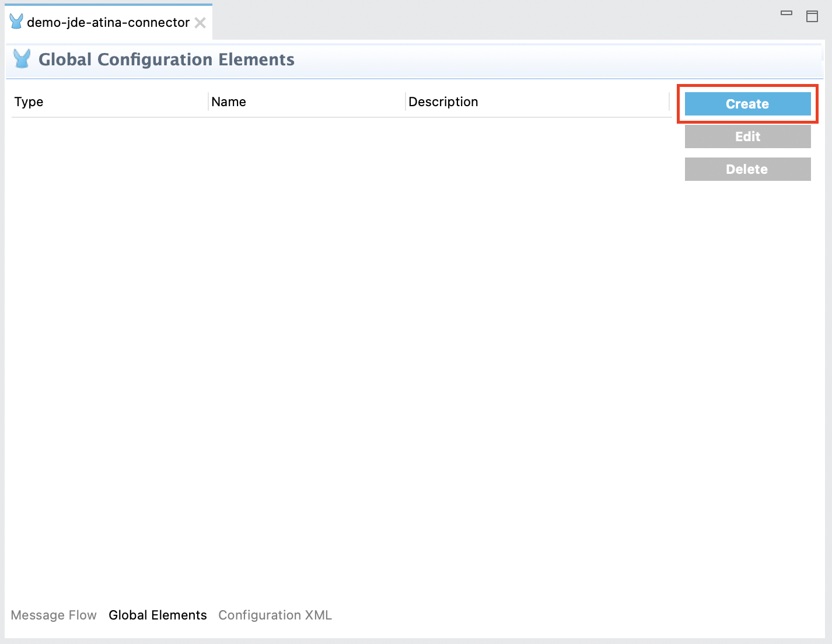Sort by the Type column header
Screen dimensions: 832x644
(x=29, y=102)
